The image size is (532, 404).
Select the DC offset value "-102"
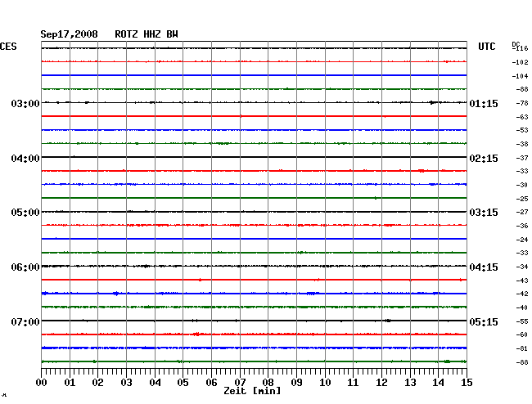pos(520,62)
